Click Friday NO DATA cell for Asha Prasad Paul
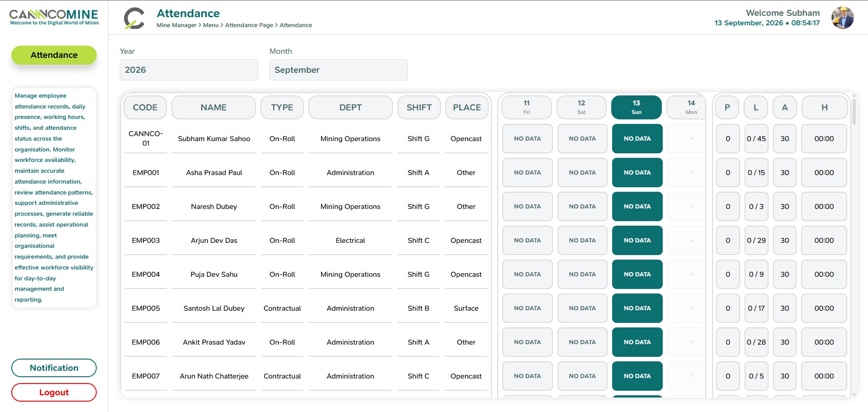The width and height of the screenshot is (868, 412). tap(528, 173)
